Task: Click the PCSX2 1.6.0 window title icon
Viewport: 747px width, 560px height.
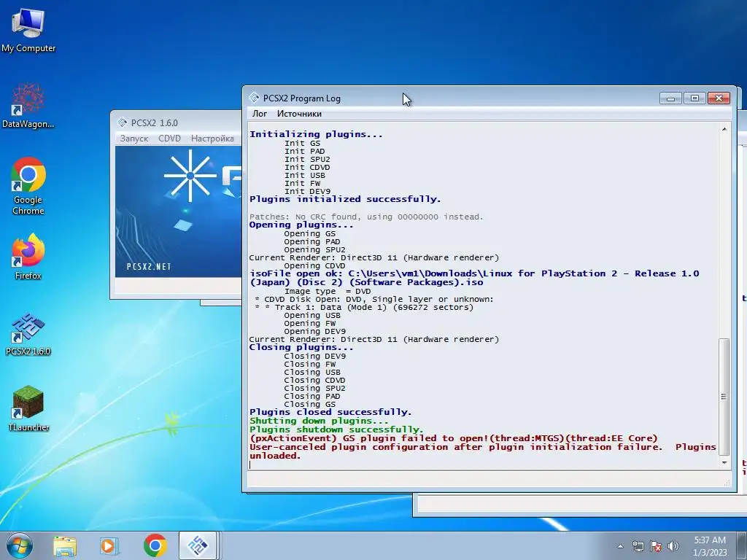Action: point(122,122)
